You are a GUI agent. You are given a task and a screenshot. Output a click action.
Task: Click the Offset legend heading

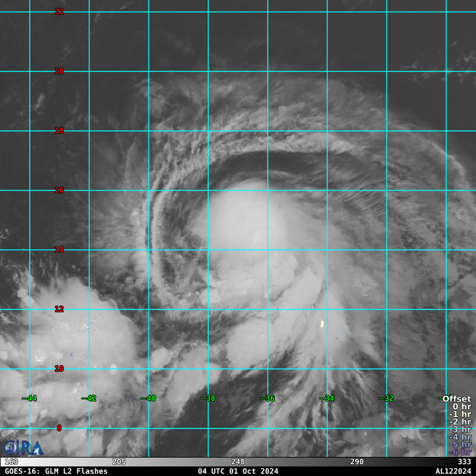click(457, 399)
